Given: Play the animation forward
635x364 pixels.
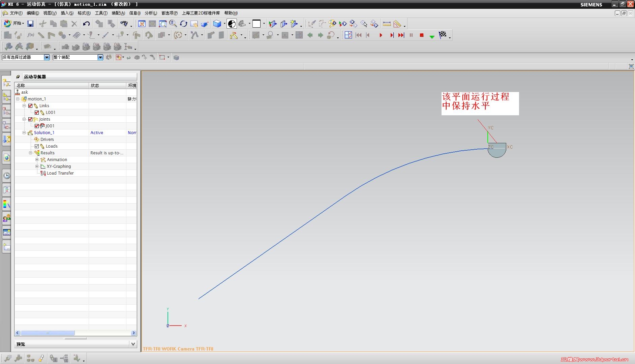Looking at the screenshot, I should pyautogui.click(x=381, y=35).
